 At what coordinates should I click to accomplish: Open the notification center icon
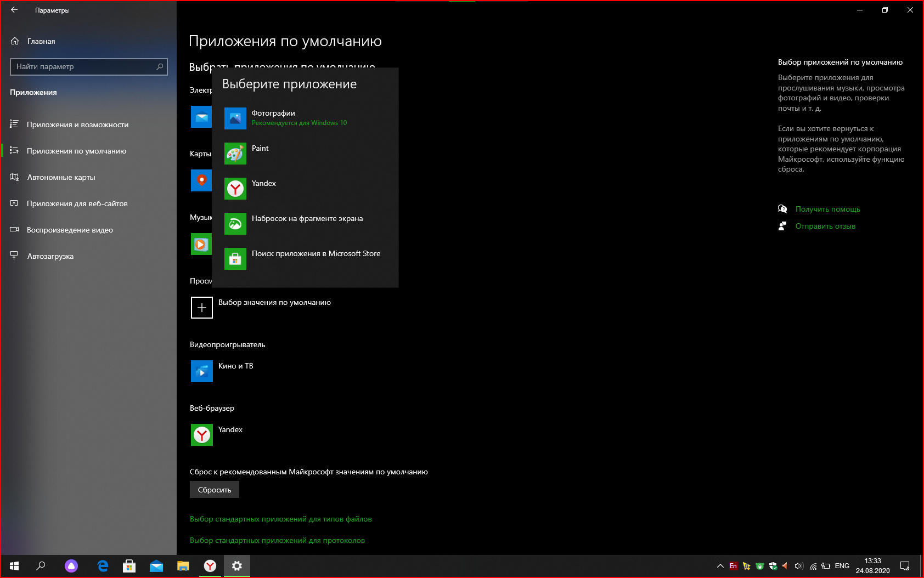(905, 566)
